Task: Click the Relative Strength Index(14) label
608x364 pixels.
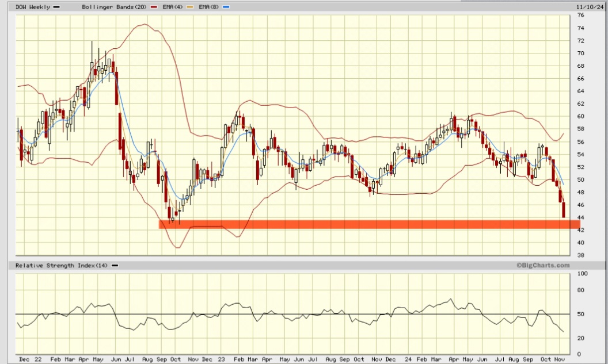Action: (62, 265)
